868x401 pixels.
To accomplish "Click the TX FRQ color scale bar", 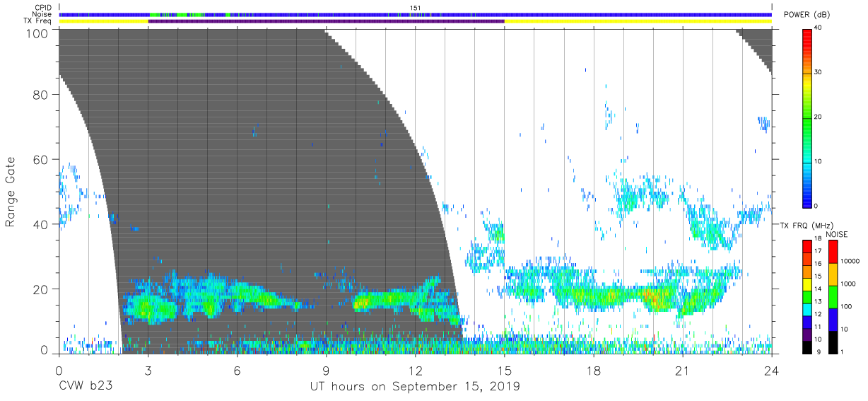I will coord(807,296).
